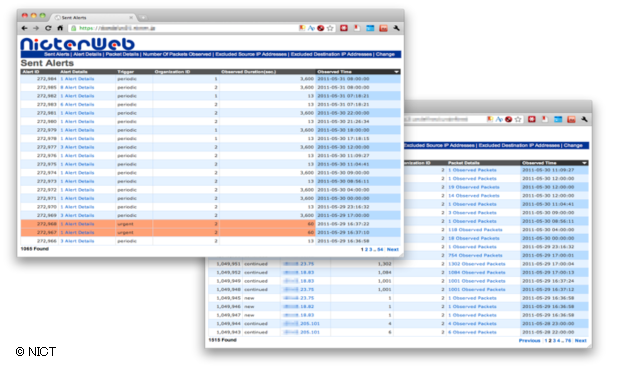Toggle the Observed Time sort arrow in the back window
620x368 pixels.
584,163
